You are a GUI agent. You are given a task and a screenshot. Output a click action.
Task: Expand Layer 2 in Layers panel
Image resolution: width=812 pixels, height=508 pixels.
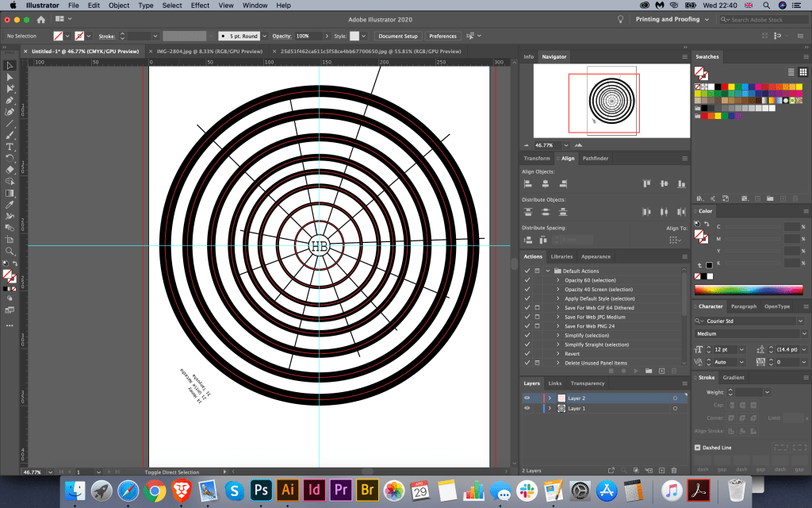pyautogui.click(x=550, y=398)
